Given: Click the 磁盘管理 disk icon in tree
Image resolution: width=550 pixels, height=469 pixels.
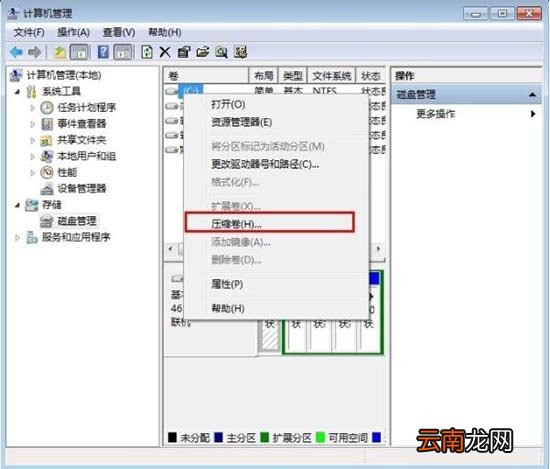Looking at the screenshot, I should point(47,221).
